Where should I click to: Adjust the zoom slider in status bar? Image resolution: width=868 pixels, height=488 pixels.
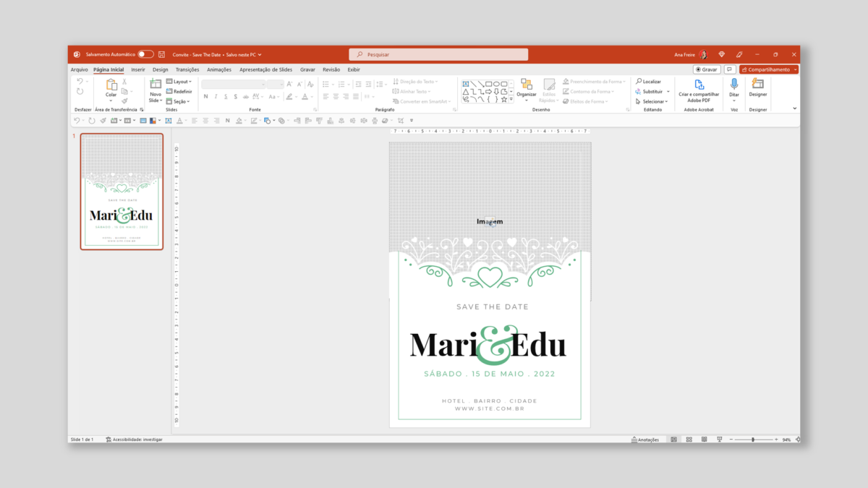[x=753, y=440]
